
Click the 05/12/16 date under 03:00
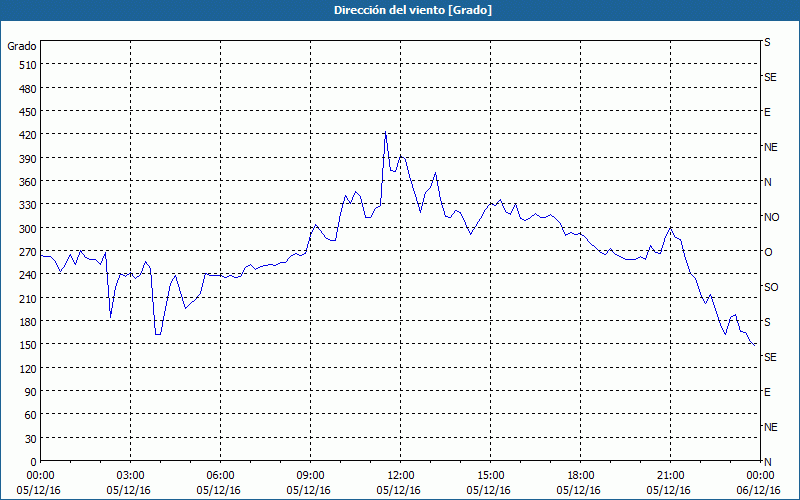[129, 490]
